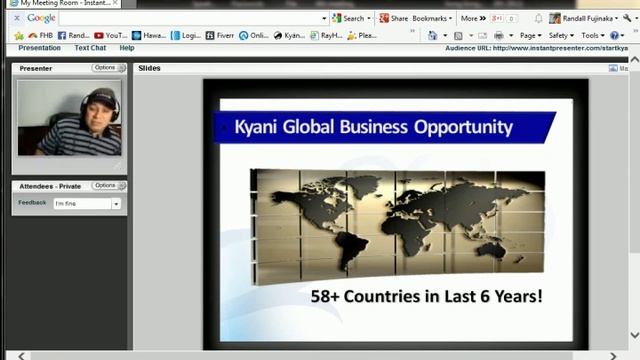Image resolution: width=640 pixels, height=360 pixels.
Task: Open the Text Chat menu
Action: tap(90, 48)
